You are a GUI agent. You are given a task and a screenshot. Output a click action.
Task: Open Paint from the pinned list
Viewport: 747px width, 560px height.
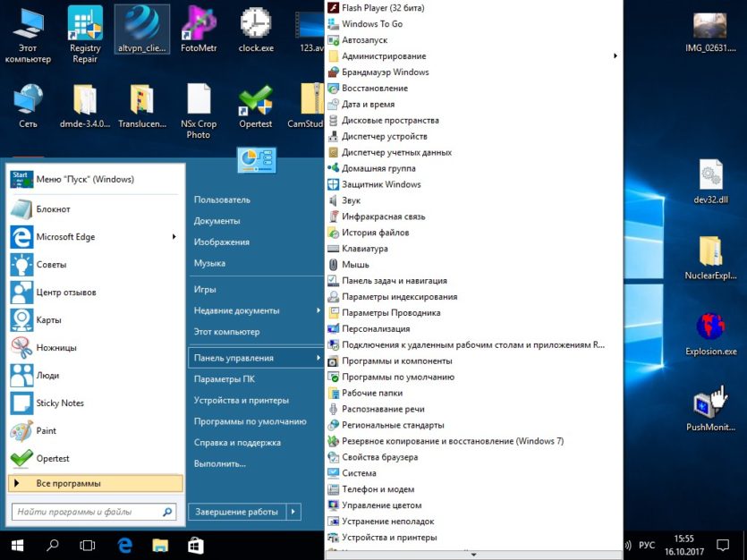point(94,430)
